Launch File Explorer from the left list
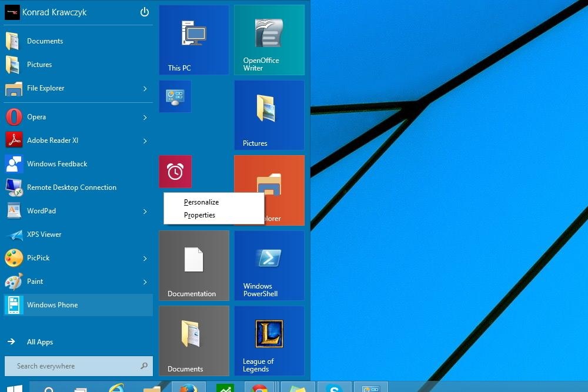This screenshot has width=588, height=392. click(78, 88)
